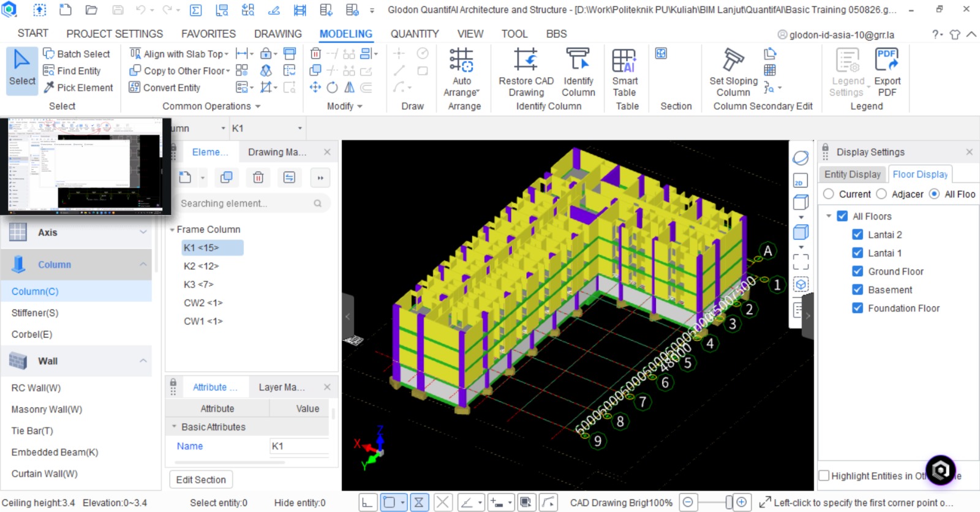
Task: Uncheck the Lantai 2 floor checkbox
Action: click(858, 235)
